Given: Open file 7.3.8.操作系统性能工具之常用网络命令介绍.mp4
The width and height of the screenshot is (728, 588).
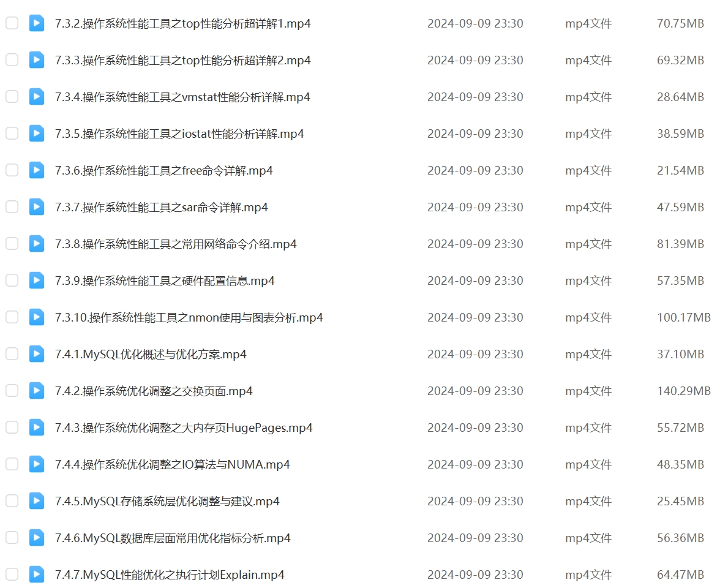Looking at the screenshot, I should pos(176,244).
